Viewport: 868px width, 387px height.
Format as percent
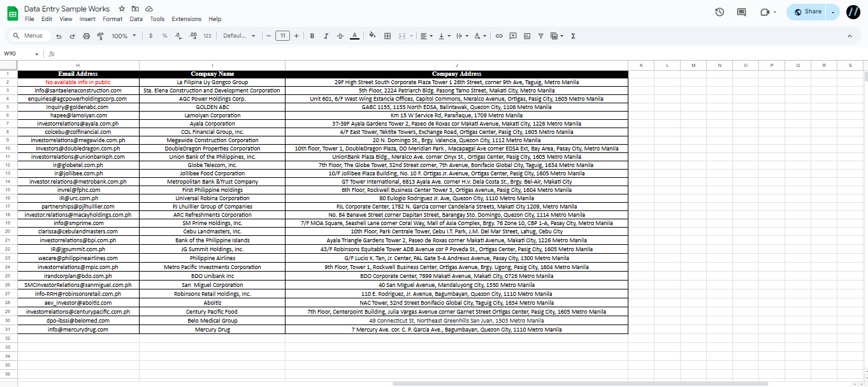coord(164,36)
